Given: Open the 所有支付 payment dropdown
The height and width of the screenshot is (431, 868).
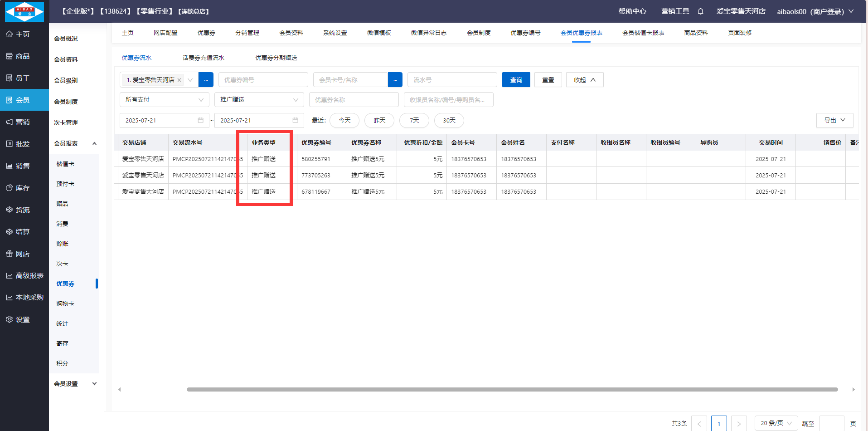Looking at the screenshot, I should [x=164, y=100].
